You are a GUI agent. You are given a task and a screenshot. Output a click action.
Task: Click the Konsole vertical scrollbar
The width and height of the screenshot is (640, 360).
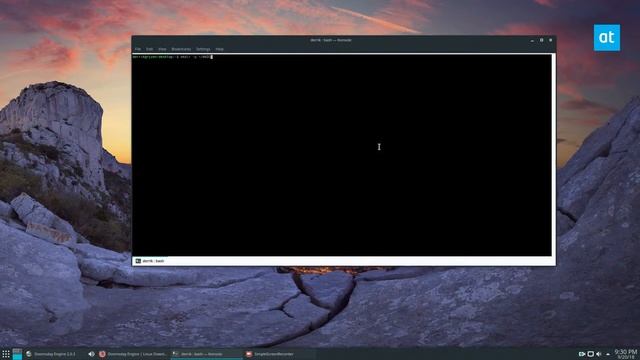pos(553,155)
